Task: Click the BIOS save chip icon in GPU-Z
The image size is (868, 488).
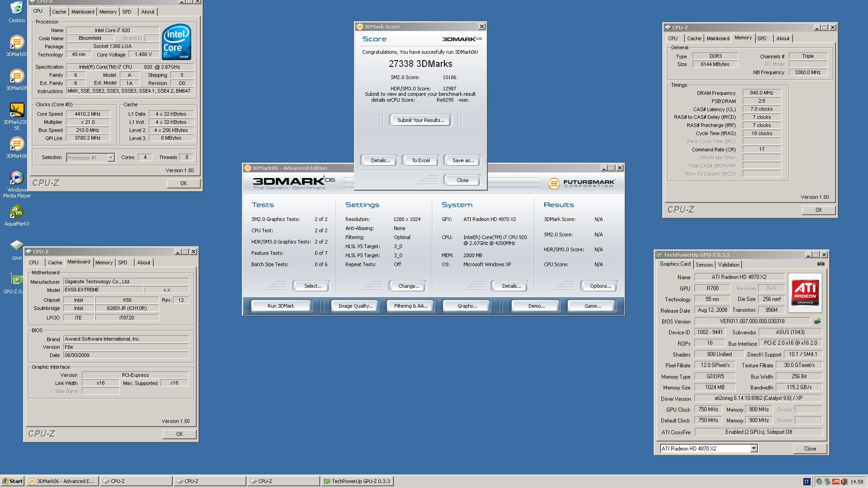Action: click(x=817, y=321)
